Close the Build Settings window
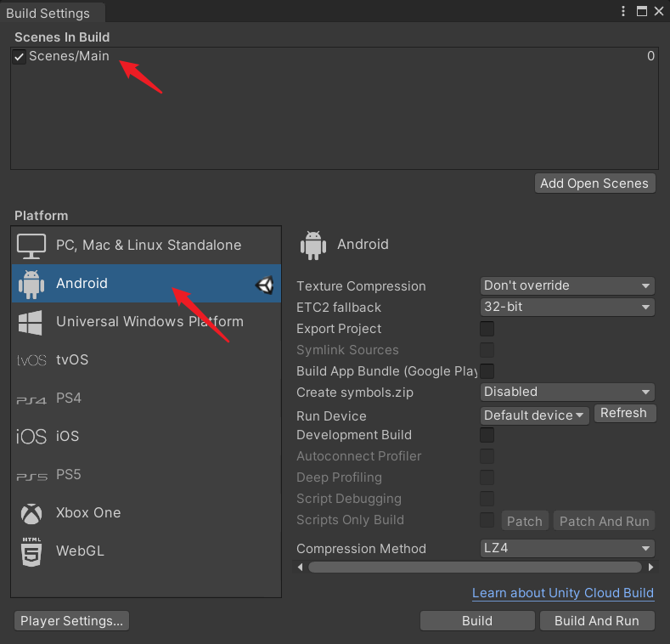Image resolution: width=670 pixels, height=644 pixels. tap(659, 11)
